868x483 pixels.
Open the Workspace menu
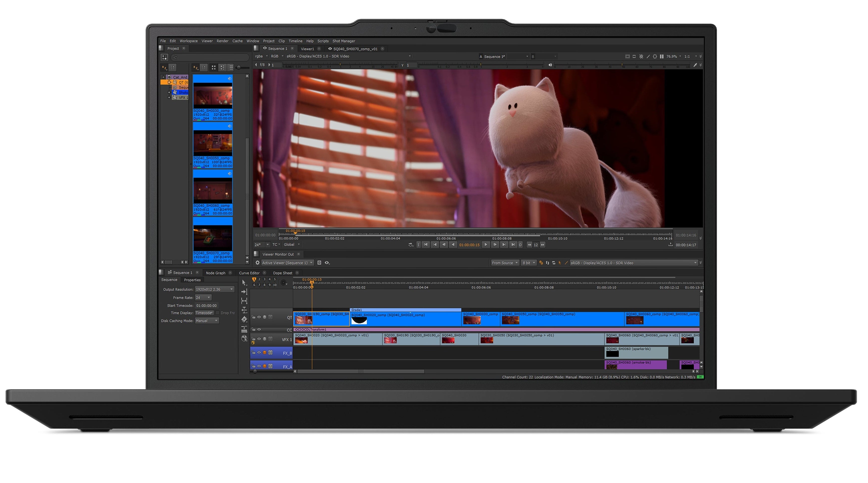[188, 41]
